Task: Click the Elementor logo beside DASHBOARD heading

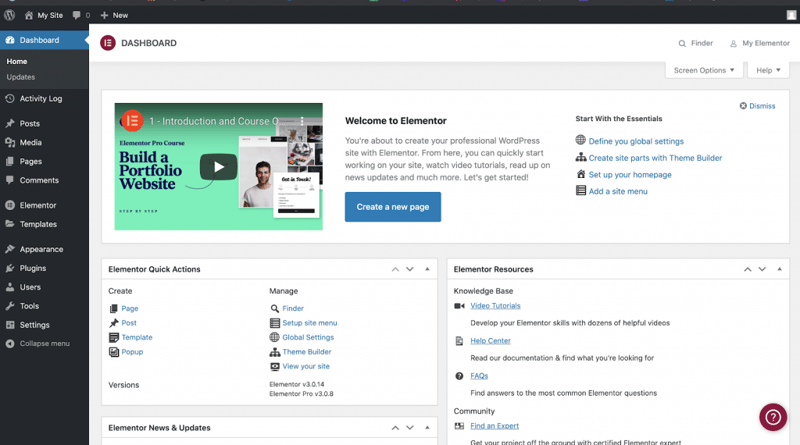Action: pos(108,43)
